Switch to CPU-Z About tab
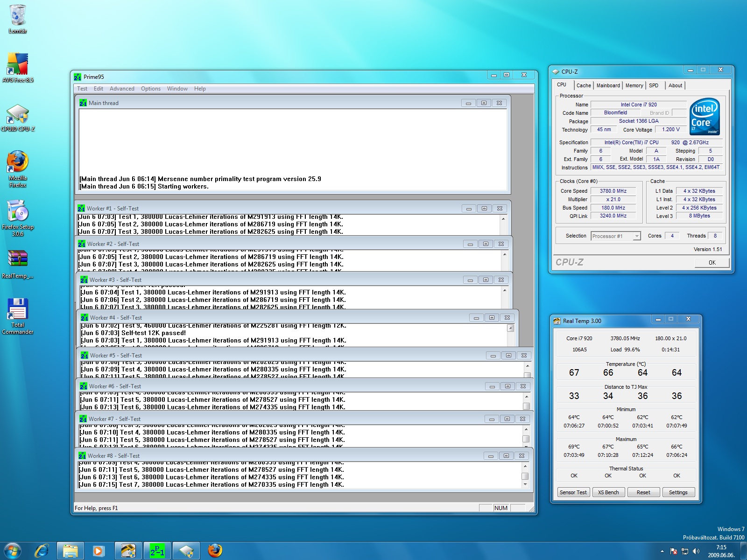Image resolution: width=747 pixels, height=560 pixels. [x=675, y=85]
